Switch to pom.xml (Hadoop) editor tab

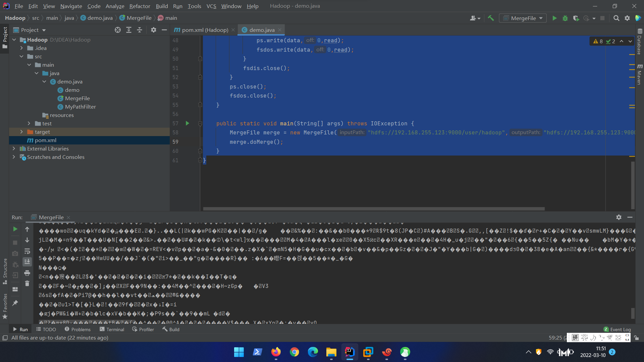click(201, 30)
